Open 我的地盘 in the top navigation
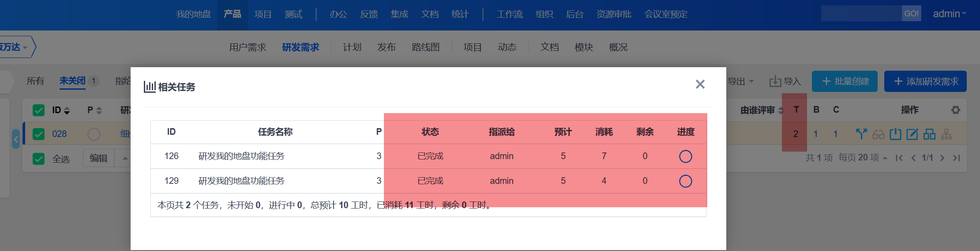Screen dimensions: 980x251 coord(193,14)
